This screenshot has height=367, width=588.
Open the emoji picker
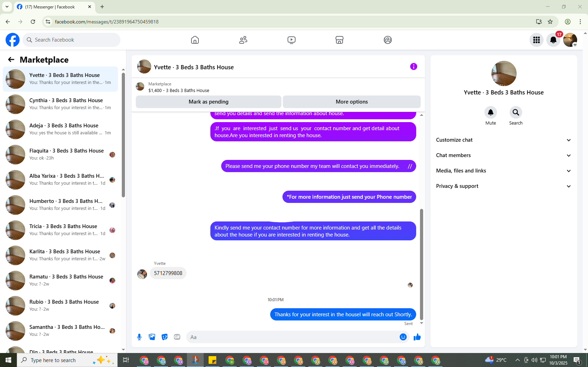[x=403, y=337]
